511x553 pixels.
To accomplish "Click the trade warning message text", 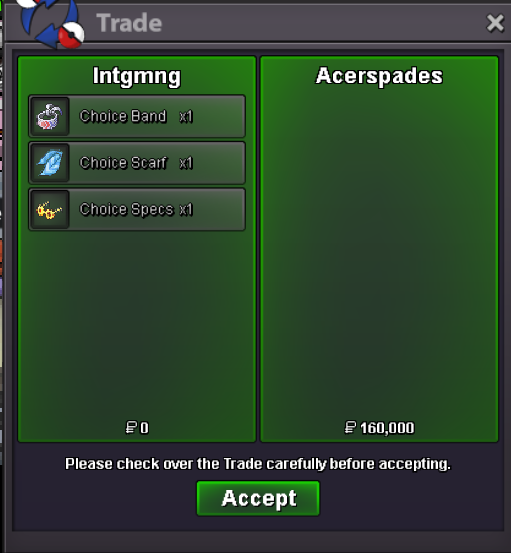I will click(258, 464).
